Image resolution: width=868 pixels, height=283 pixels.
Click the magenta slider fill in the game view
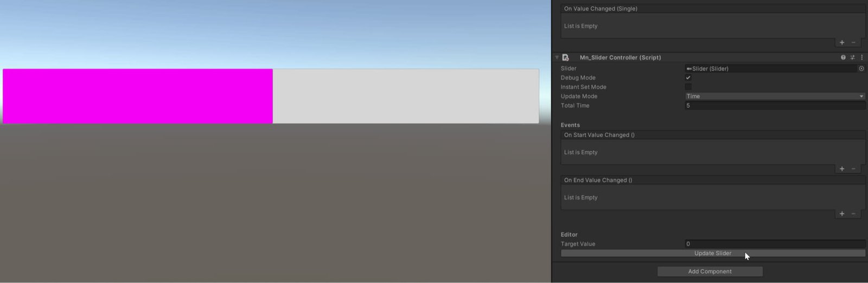coord(138,96)
